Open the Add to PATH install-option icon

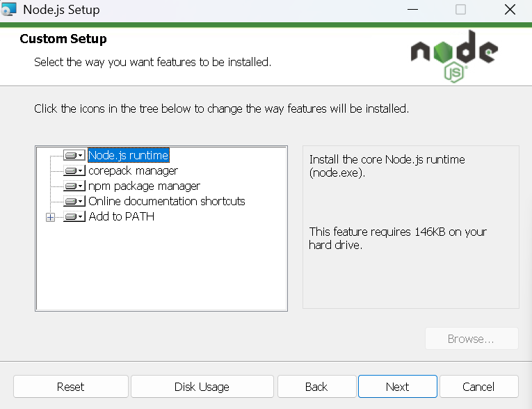(74, 216)
